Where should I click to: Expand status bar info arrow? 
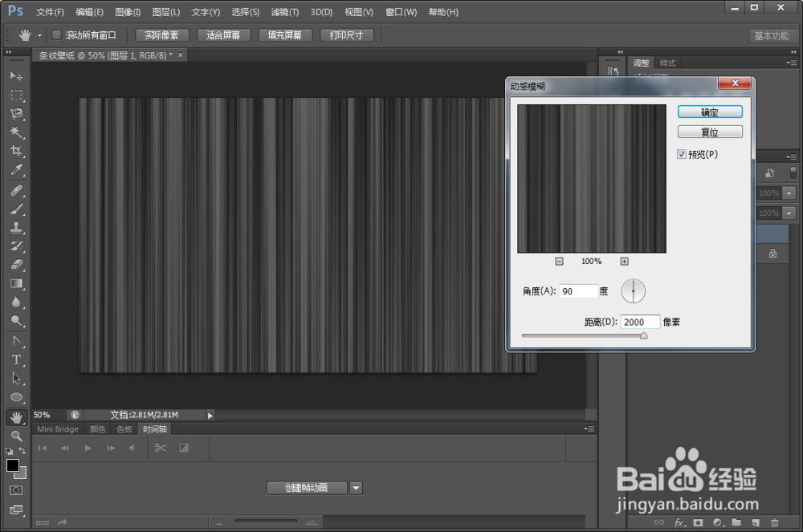tap(210, 416)
